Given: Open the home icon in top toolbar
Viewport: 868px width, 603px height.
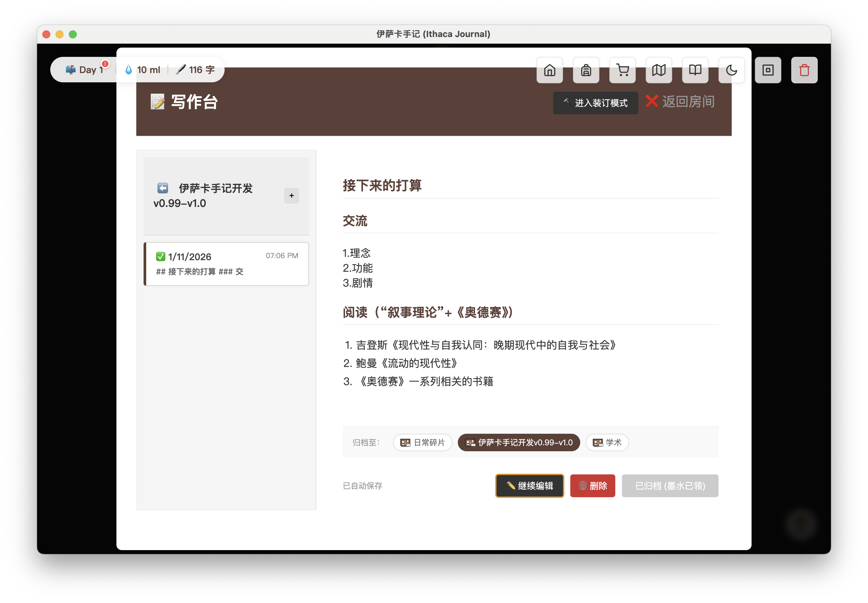Looking at the screenshot, I should (x=549, y=70).
